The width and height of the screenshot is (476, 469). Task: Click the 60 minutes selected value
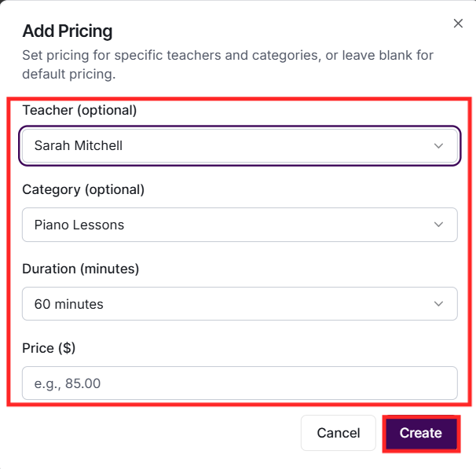[69, 304]
